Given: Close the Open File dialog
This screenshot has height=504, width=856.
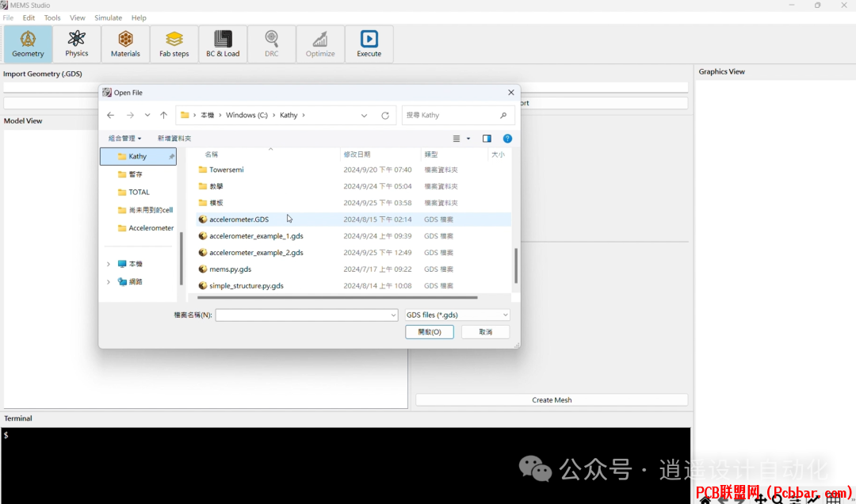Looking at the screenshot, I should tap(511, 93).
